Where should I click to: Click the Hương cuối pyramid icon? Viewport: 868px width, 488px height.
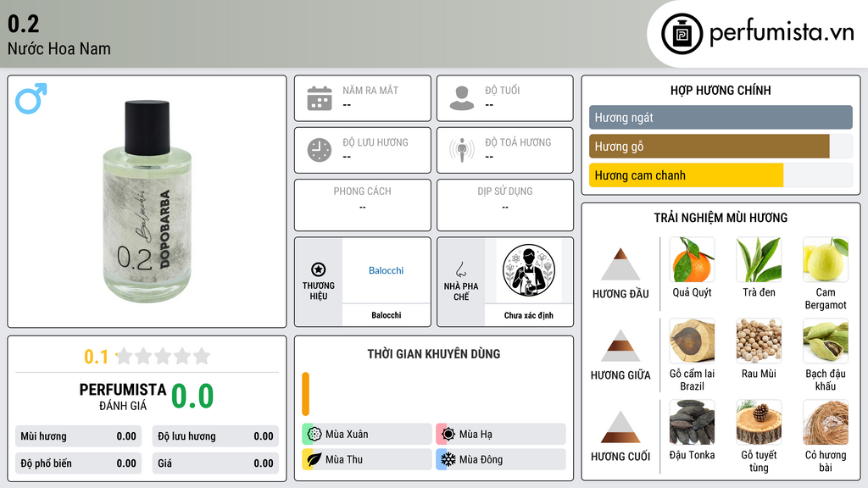point(620,427)
